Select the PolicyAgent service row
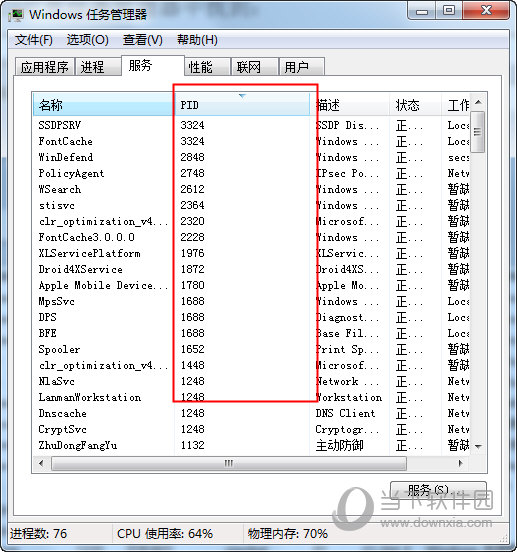The image size is (517, 552). [251, 174]
